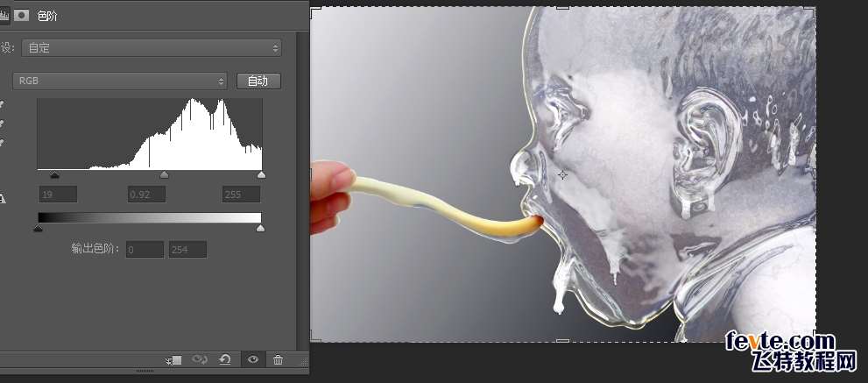Click the midtone gray slider handle
Viewport: 868px width, 383px height.
164,175
